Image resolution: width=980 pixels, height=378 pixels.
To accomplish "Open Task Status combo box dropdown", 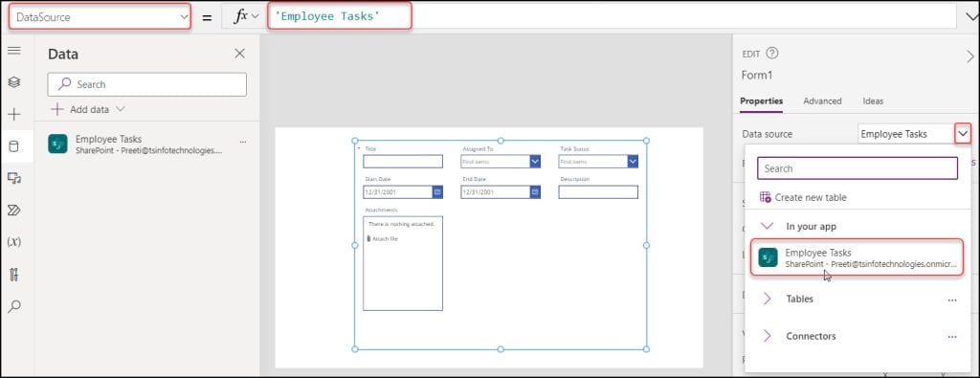I will coord(633,162).
